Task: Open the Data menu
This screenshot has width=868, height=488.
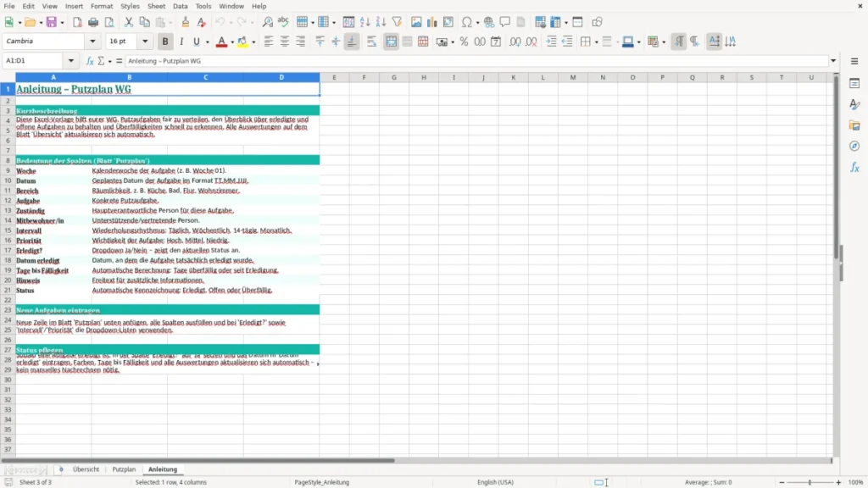Action: [181, 6]
